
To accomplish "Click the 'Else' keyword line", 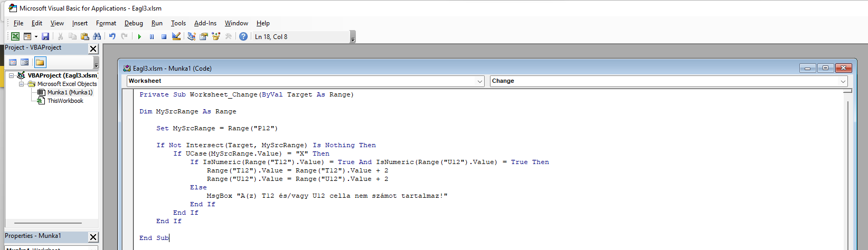I will pos(199,187).
